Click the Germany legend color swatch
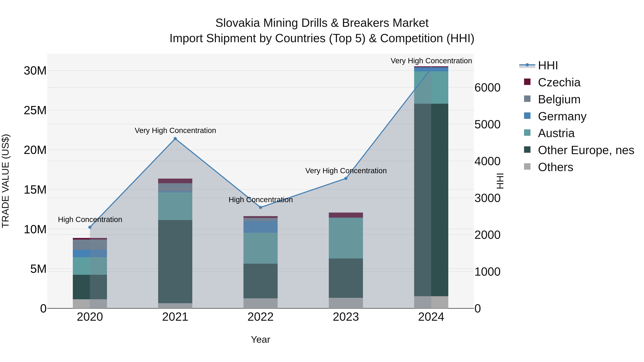The height and width of the screenshot is (362, 644). tap(527, 116)
